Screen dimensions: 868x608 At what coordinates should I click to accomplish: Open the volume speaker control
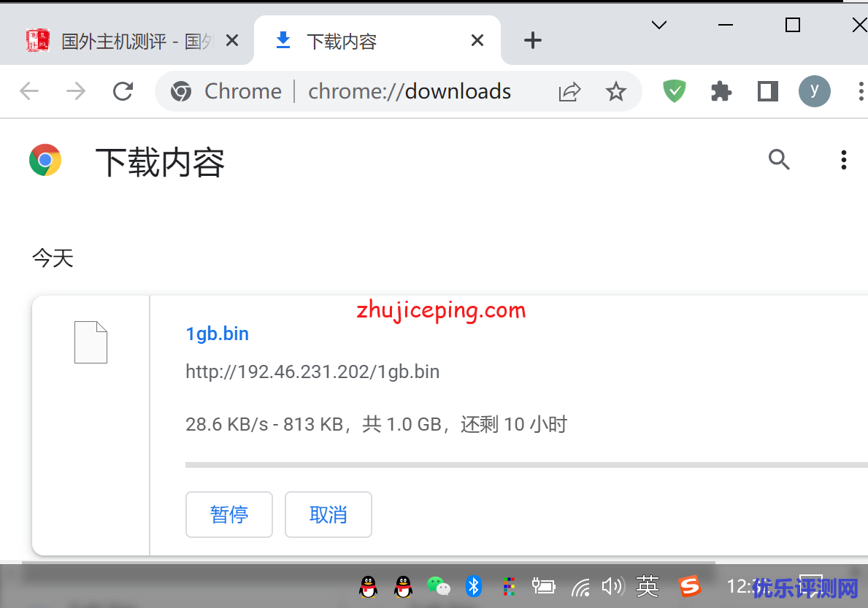tap(613, 586)
